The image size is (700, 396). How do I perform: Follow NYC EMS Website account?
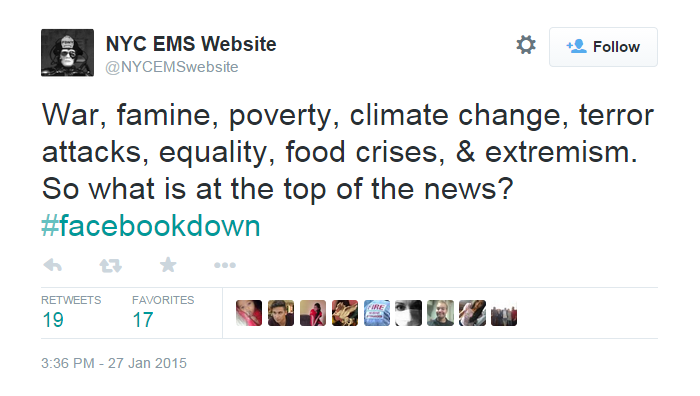603,47
